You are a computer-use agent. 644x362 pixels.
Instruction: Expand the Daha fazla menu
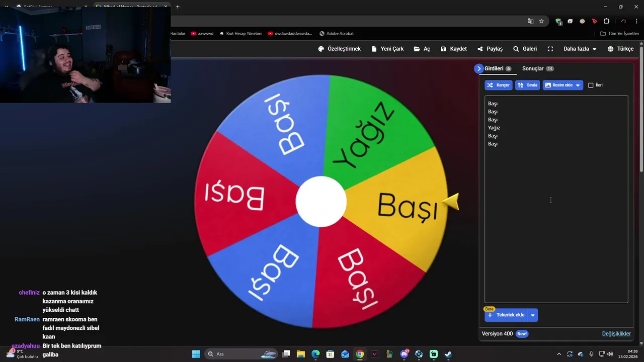coord(580,49)
